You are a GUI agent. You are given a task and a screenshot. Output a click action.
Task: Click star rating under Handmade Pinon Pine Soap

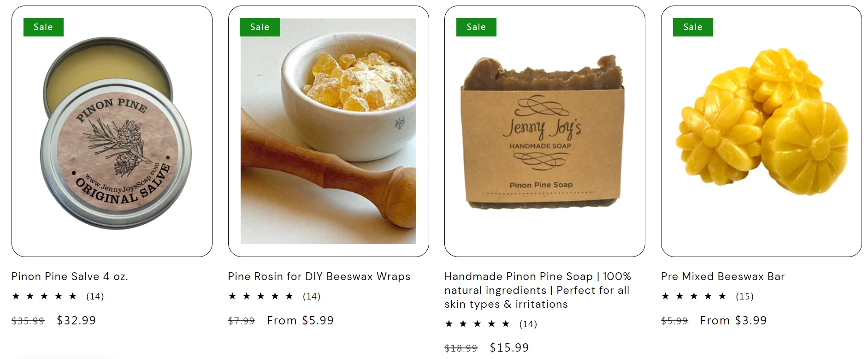coord(478,324)
